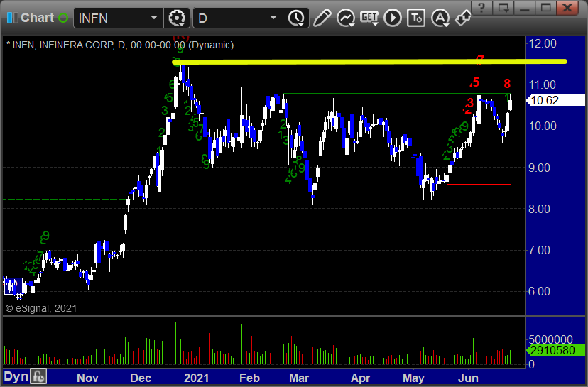This screenshot has height=387, width=588.
Task: Select the pencil drawing tool
Action: (x=322, y=18)
